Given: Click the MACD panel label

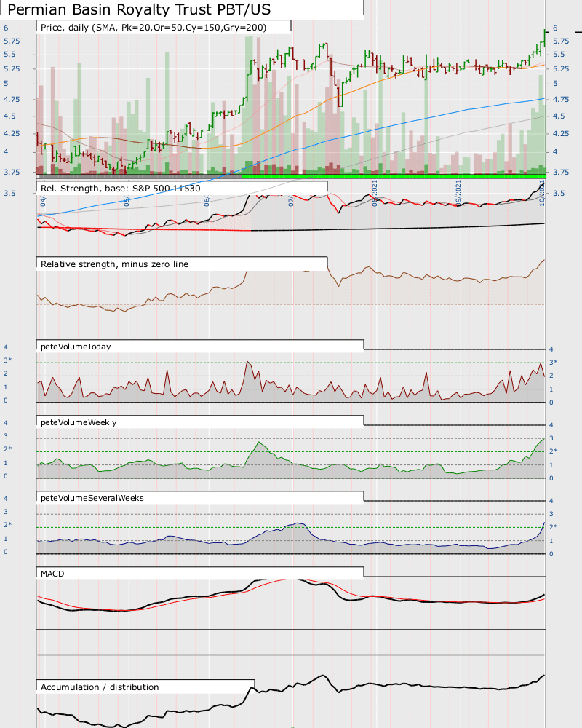Looking at the screenshot, I should point(52,574).
